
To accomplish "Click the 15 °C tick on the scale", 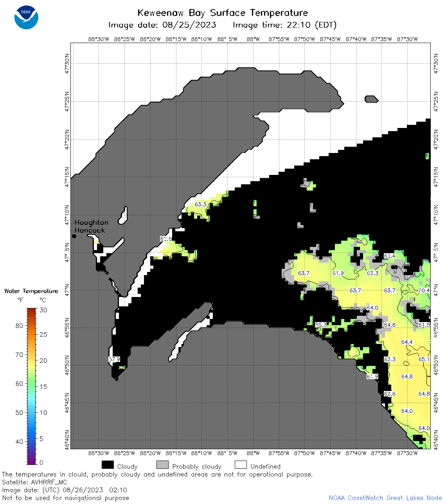I will (43, 387).
